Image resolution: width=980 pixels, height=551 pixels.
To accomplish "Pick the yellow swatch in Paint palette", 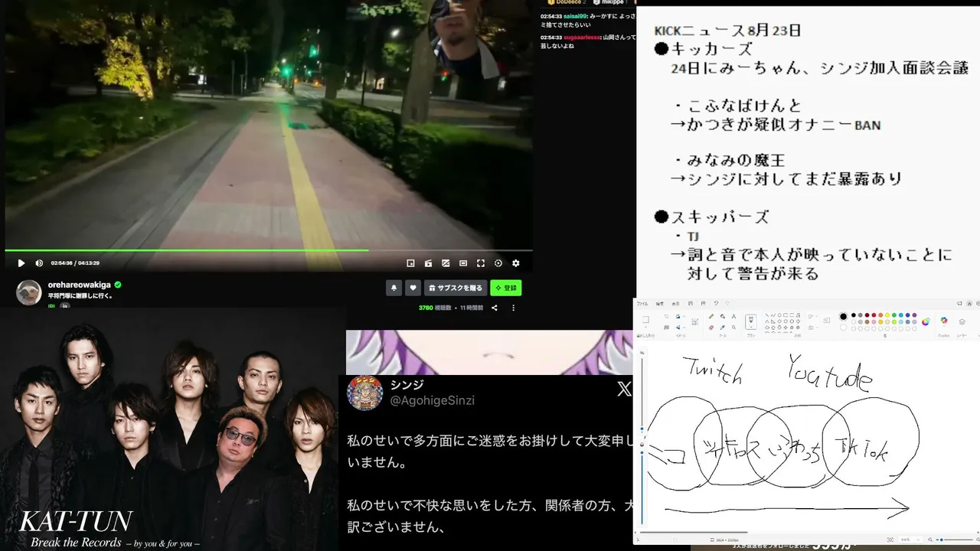I will pyautogui.click(x=887, y=315).
